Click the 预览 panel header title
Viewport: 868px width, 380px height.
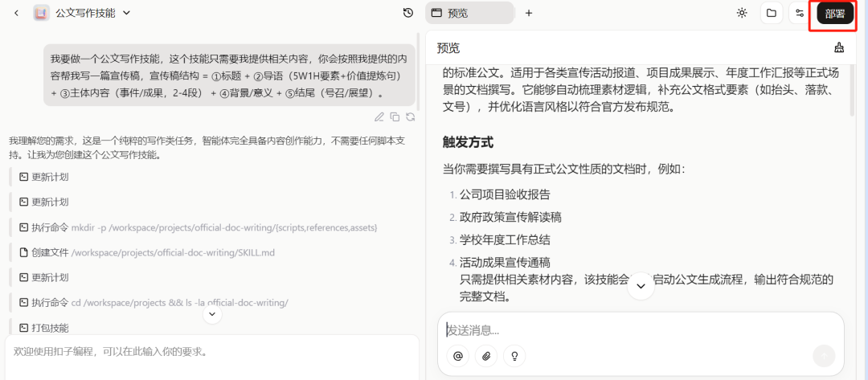[448, 48]
